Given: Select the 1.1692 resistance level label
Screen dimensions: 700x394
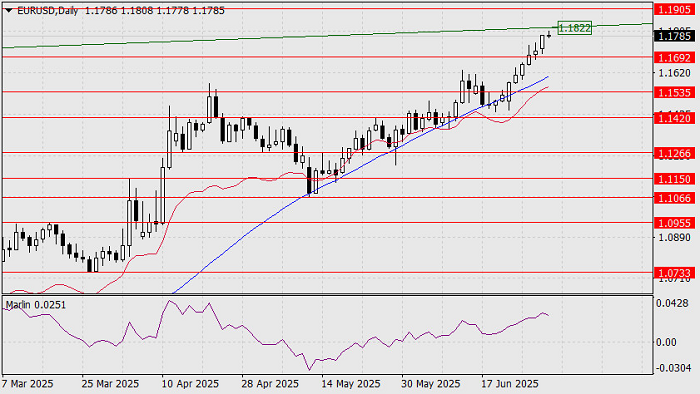Looking at the screenshot, I should point(674,58).
